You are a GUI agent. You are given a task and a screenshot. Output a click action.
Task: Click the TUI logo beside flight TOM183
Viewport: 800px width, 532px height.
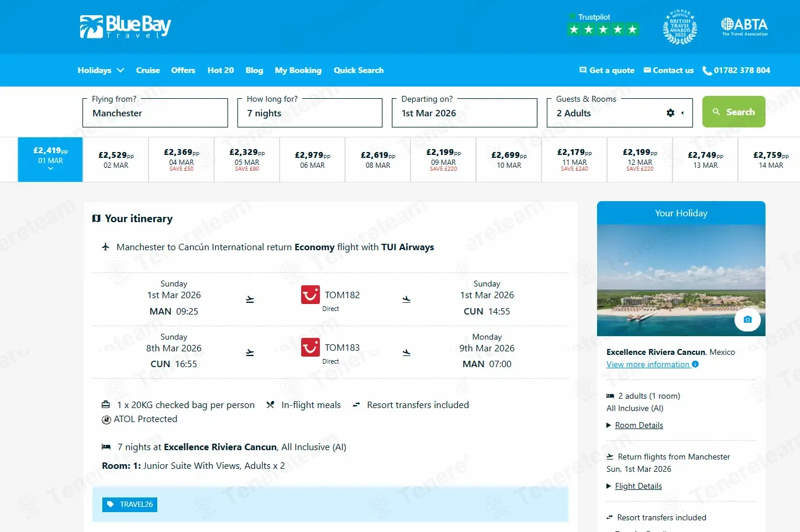coord(311,347)
